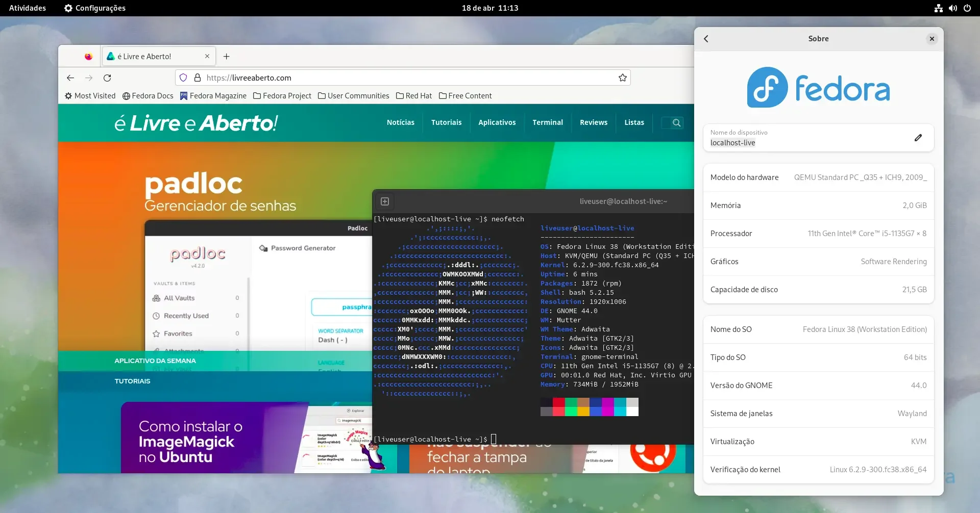The image size is (980, 513).
Task: Open tracking protection shield icon
Action: click(183, 78)
